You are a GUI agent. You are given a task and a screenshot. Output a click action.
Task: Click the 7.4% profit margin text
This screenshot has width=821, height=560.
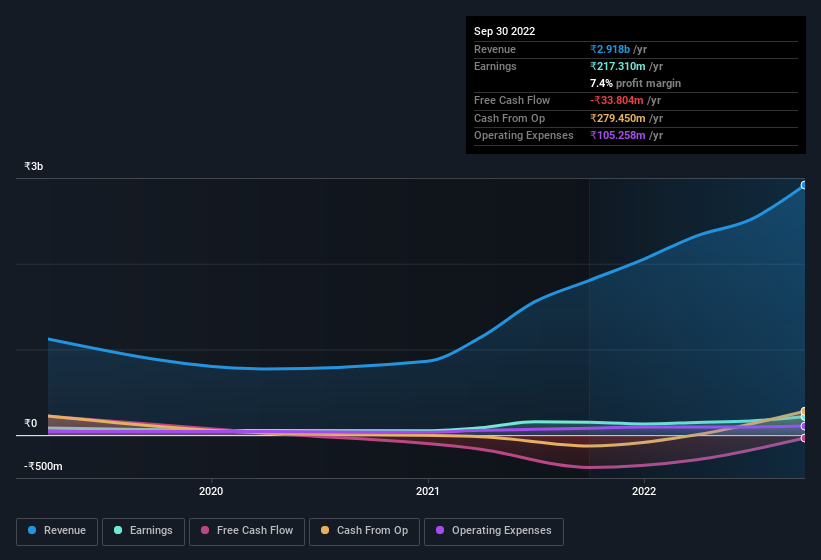635,83
